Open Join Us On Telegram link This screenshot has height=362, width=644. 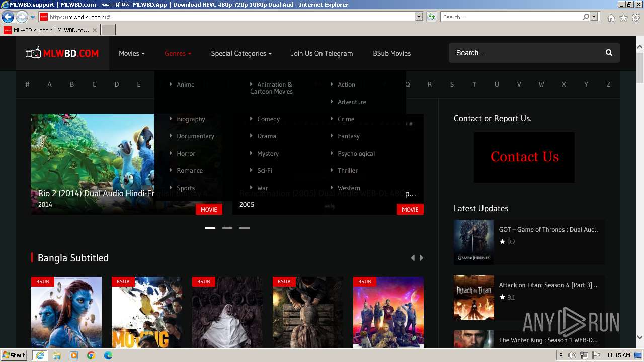(322, 53)
